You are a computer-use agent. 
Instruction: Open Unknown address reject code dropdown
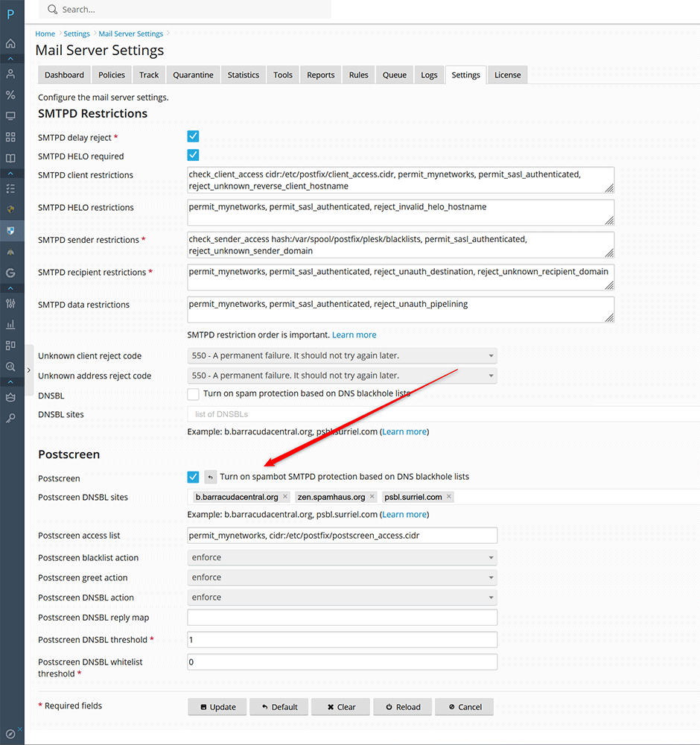[342, 375]
